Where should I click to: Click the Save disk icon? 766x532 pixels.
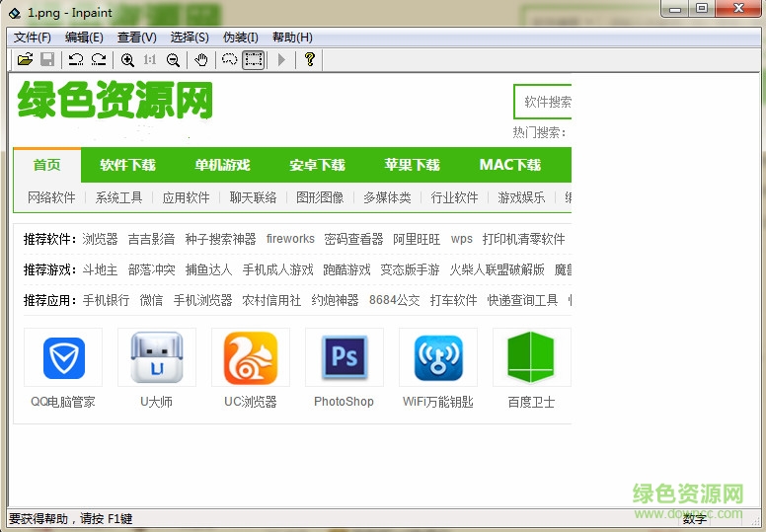tap(47, 59)
